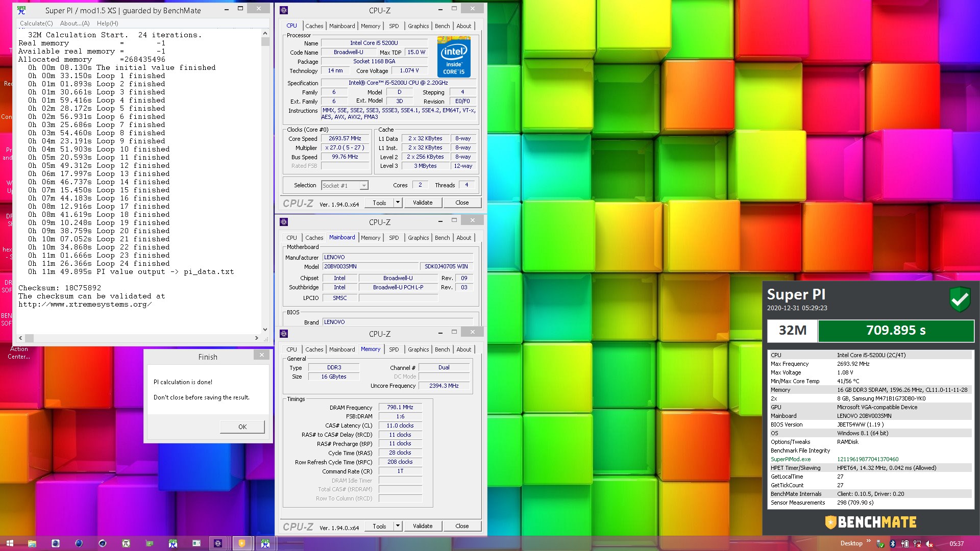Expand Tools arrow in top CPU-Z window
This screenshot has height=551, width=980.
[x=398, y=203]
